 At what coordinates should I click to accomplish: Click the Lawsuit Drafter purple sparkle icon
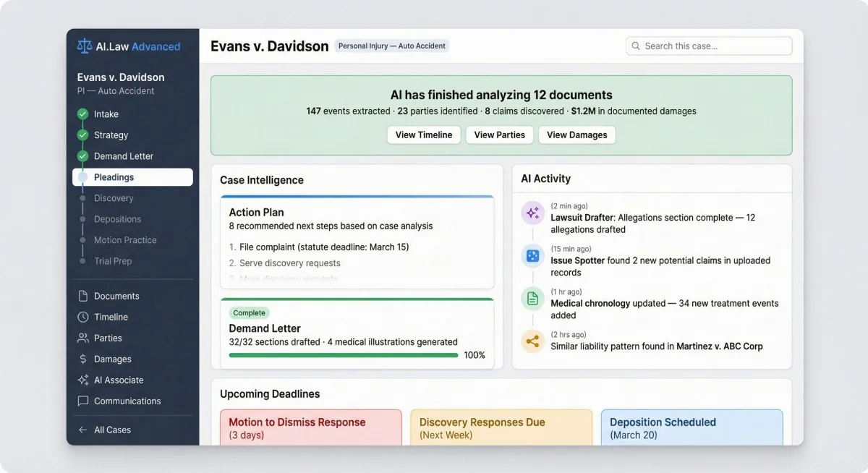(533, 213)
